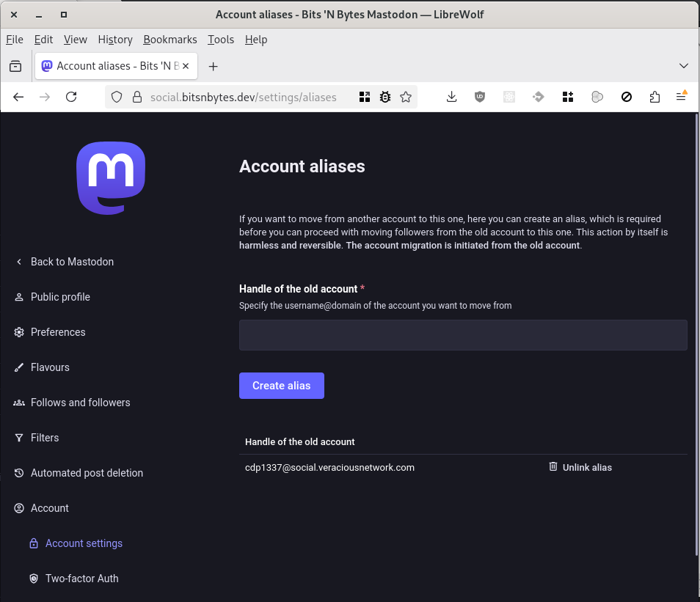
Task: Open the hamburger application menu
Action: coord(682,97)
